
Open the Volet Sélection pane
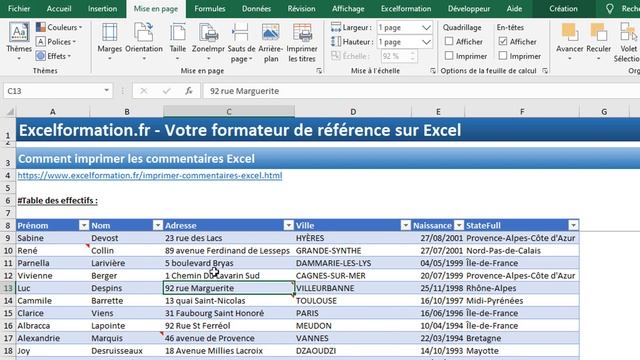click(627, 43)
